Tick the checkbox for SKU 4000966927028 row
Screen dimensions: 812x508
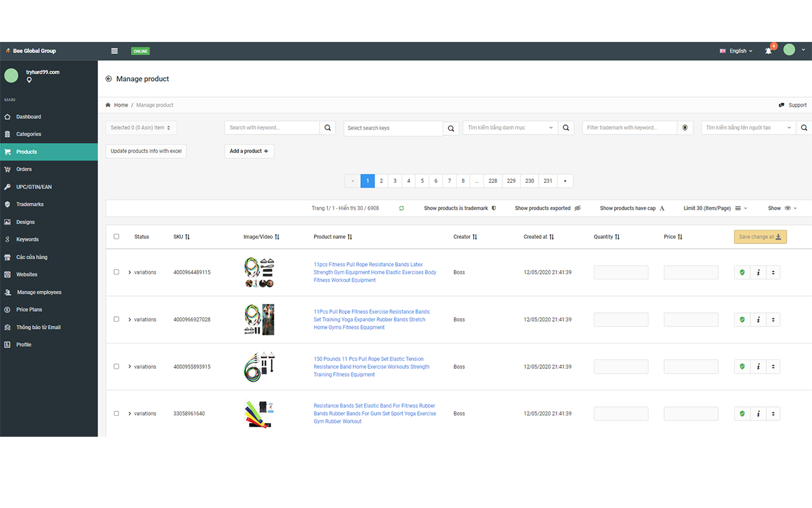[x=116, y=319]
